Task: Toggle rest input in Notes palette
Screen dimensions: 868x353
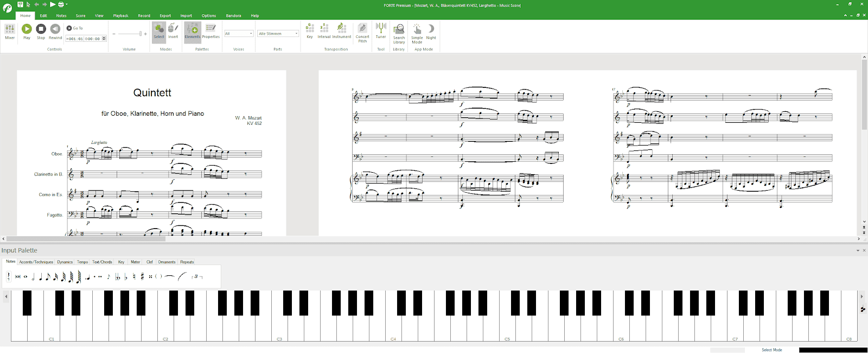Action: [9, 276]
